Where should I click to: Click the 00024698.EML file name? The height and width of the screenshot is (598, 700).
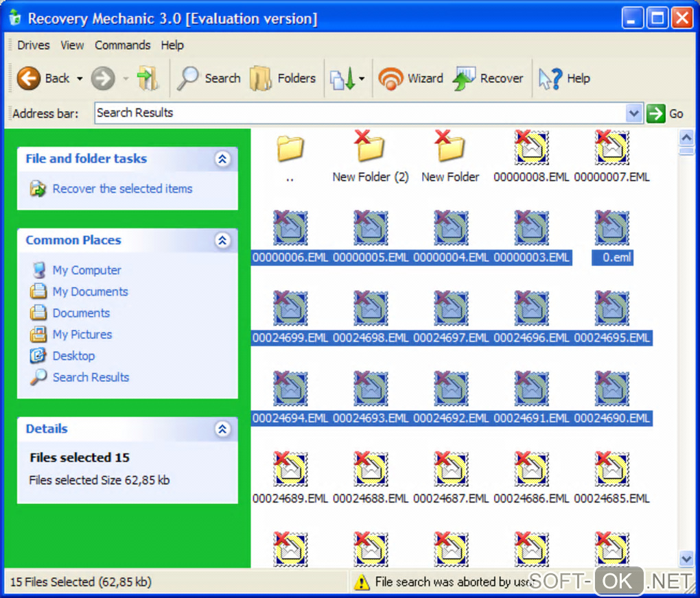[371, 338]
